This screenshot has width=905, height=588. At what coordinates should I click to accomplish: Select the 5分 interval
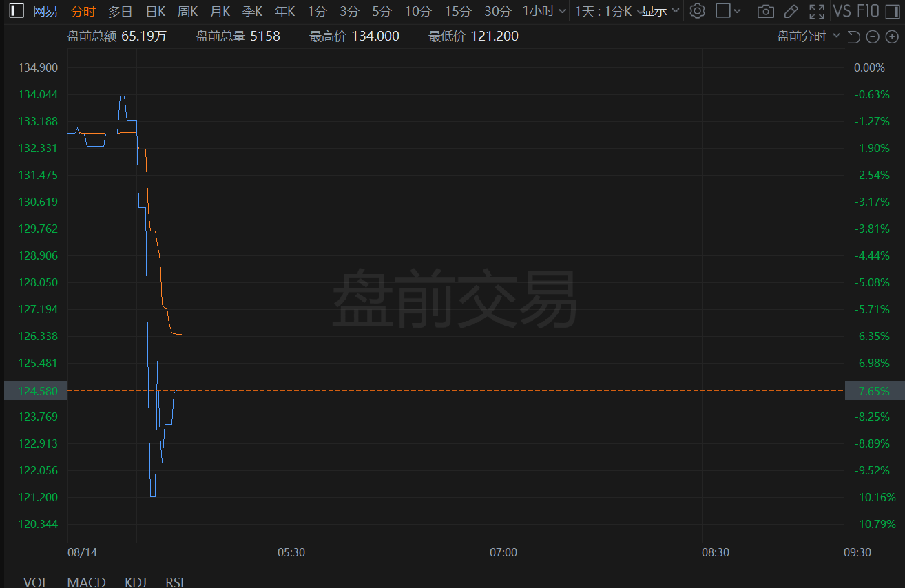[x=382, y=11]
